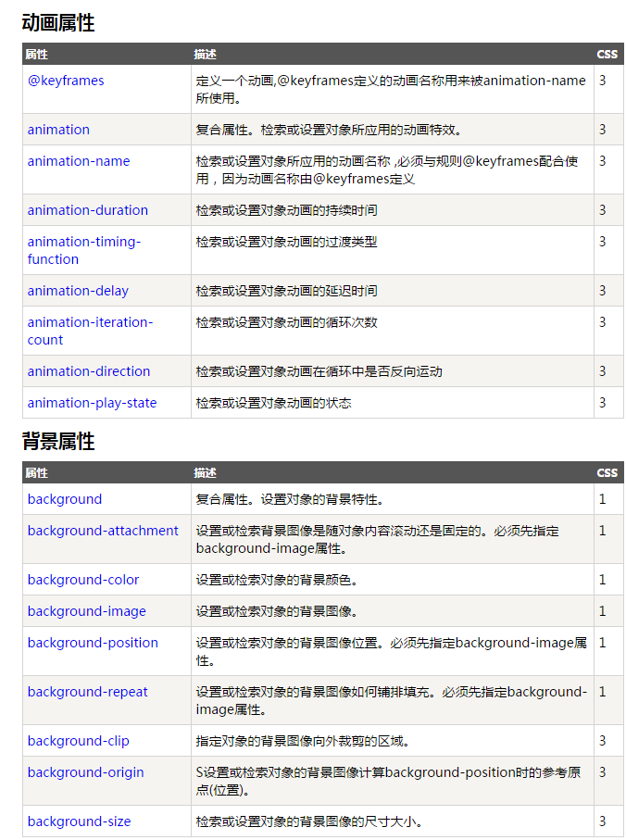Viewport: 626px width, 840px height.
Task: Click CSS version 1 in background-color row
Action: click(603, 580)
